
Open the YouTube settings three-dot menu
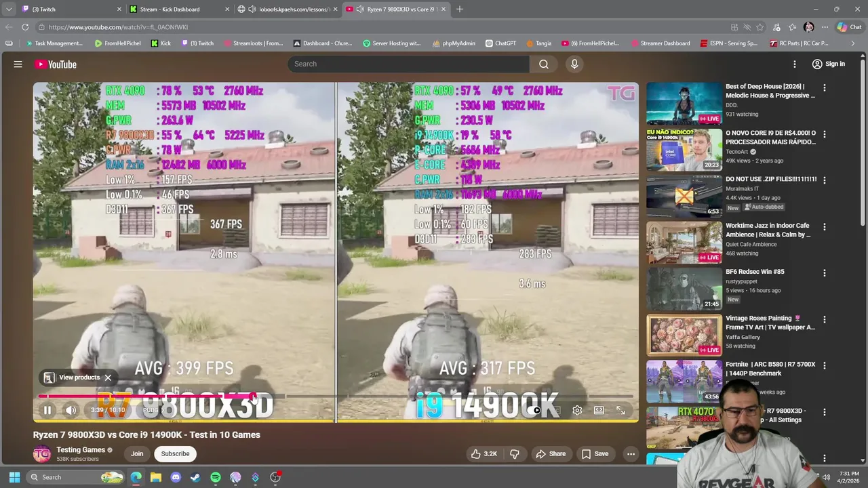(795, 64)
